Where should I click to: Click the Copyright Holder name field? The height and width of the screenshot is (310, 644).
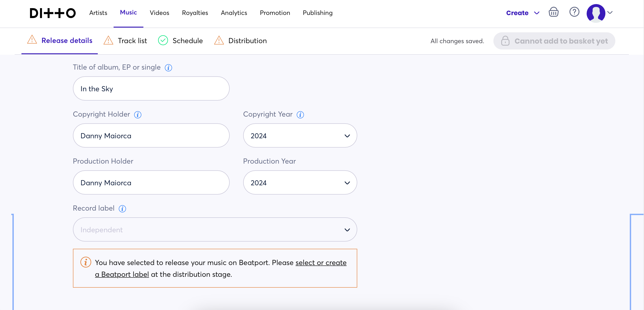[151, 135]
